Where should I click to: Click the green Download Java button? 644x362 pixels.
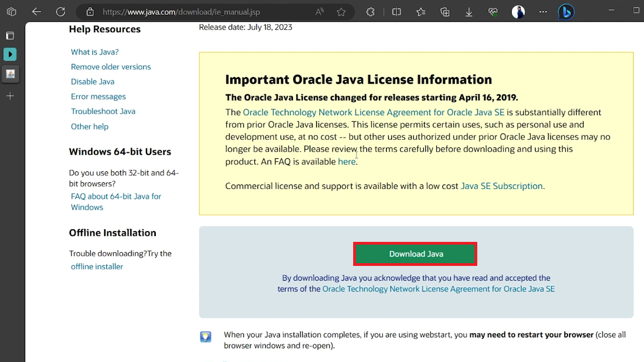[x=415, y=254]
